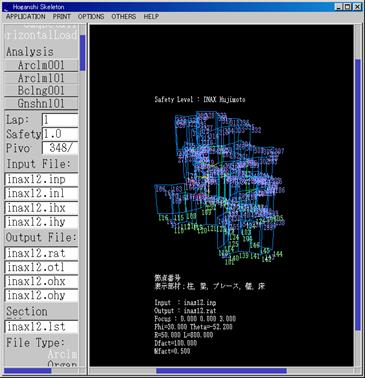Open the OTHERS menu
The height and width of the screenshot is (378, 365).
124,17
